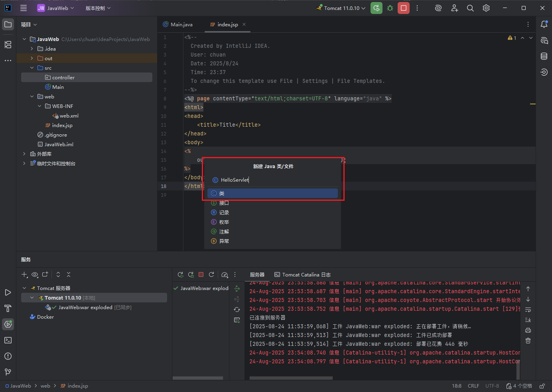
Task: Click the HelloServlet name input field
Action: point(272,180)
